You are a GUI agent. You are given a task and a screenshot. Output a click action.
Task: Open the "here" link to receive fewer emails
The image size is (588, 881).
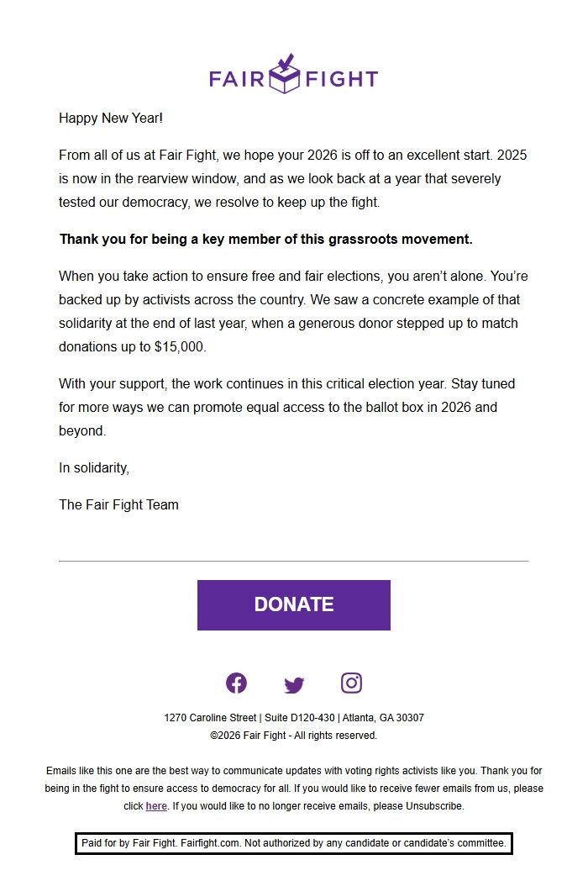click(155, 806)
